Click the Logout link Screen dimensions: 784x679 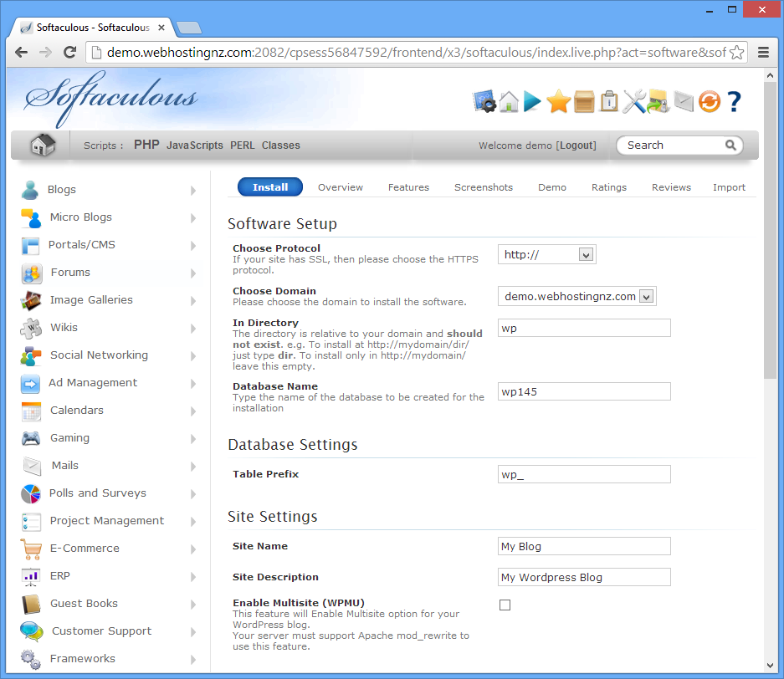click(x=577, y=145)
